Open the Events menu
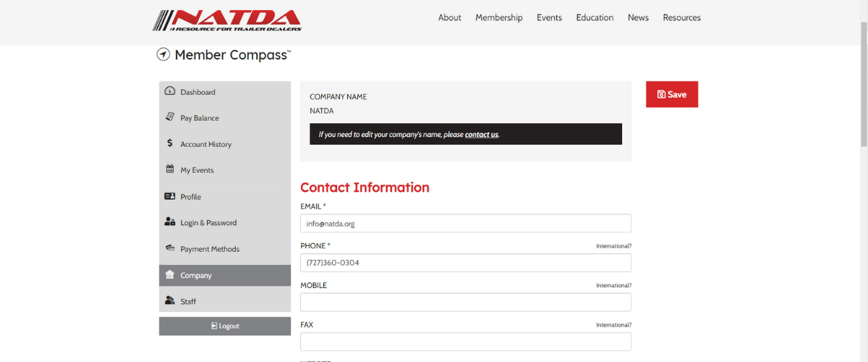 pos(549,17)
